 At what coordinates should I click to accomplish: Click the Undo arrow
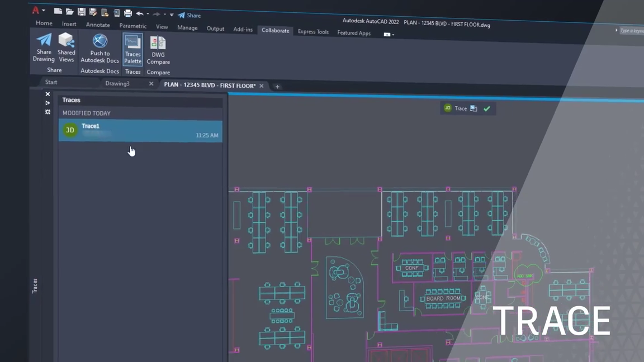click(140, 14)
